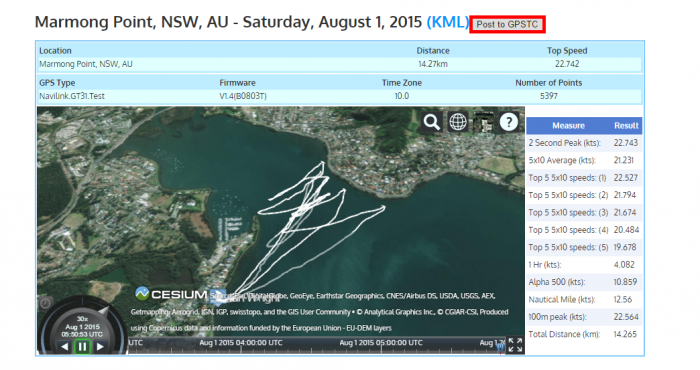Open the base layer imagery picker

point(483,121)
